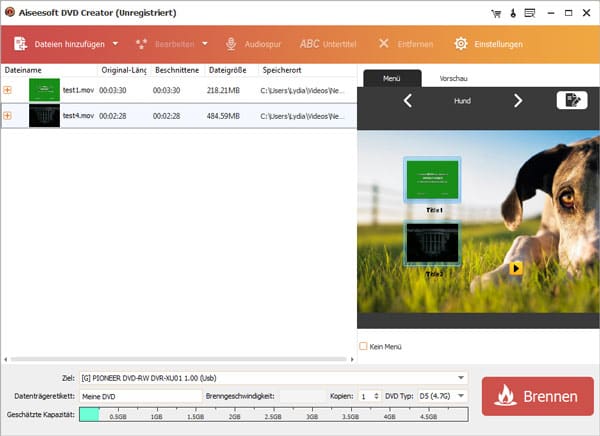Screen dimensions: 600x436
Task: Click the test1.mov file name
Action: [78, 90]
